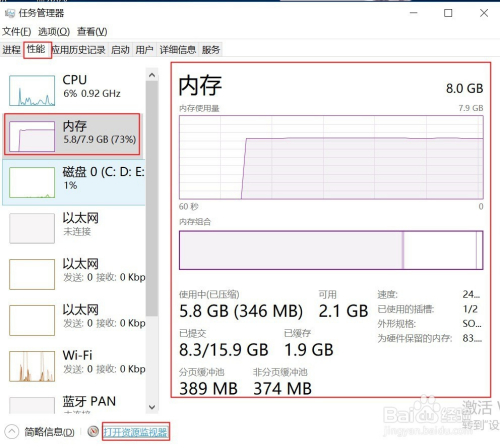Open the Wi-Fi performance graph item

click(x=74, y=366)
